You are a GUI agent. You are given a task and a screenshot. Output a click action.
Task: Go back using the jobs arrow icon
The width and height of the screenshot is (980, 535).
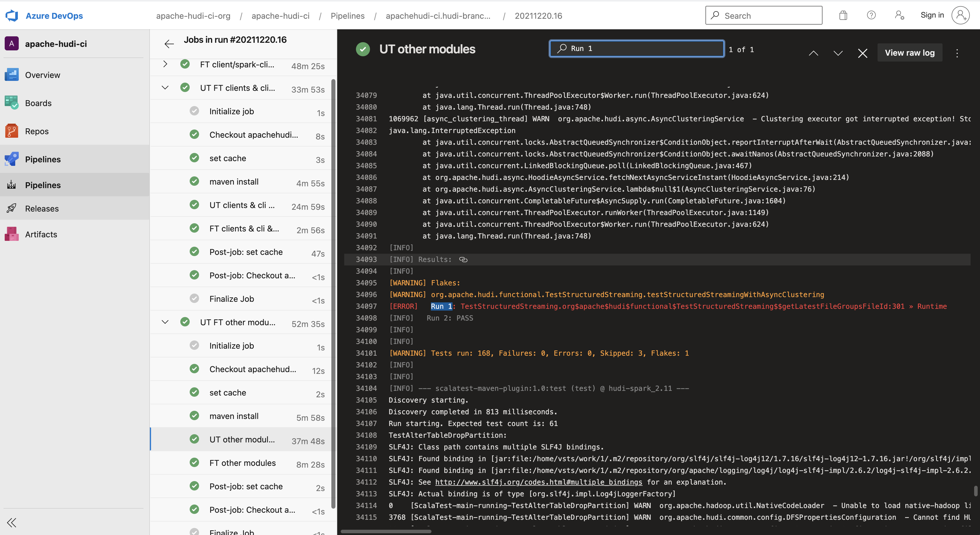pyautogui.click(x=169, y=44)
